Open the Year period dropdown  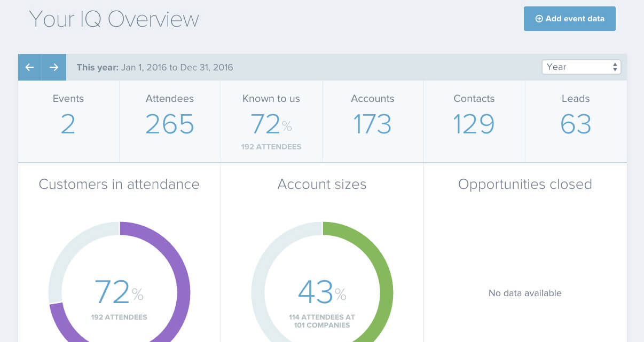coord(581,67)
